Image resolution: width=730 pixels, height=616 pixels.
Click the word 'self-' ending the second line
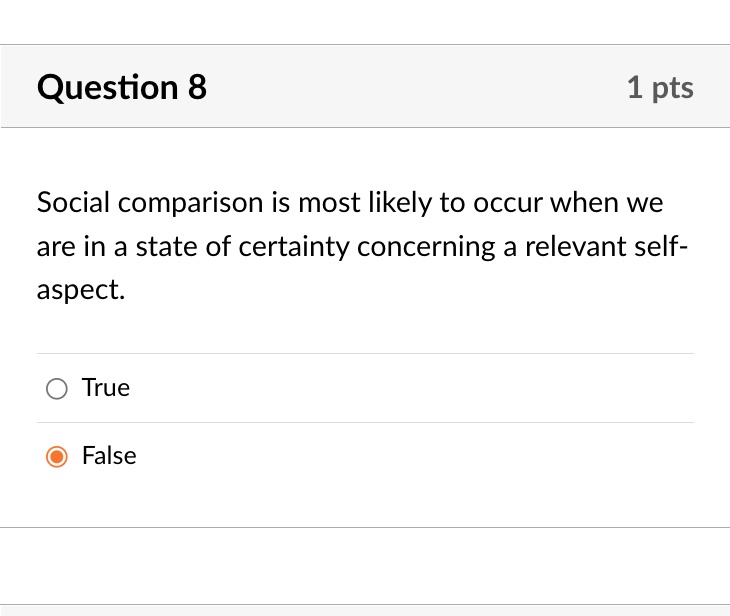661,246
